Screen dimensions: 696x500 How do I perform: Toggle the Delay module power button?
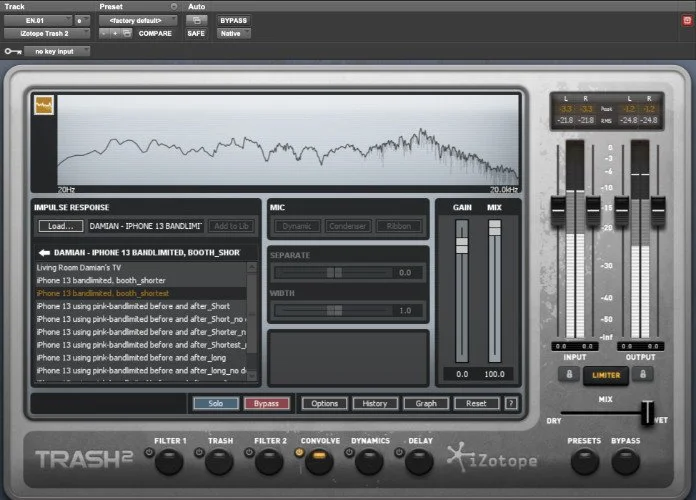click(x=399, y=453)
